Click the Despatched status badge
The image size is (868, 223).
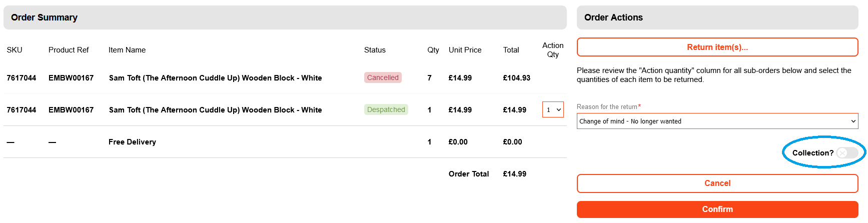pos(386,109)
